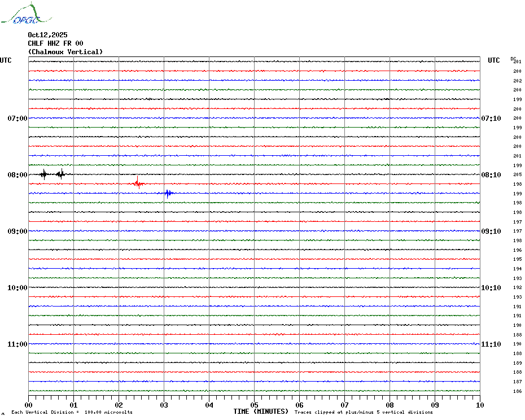Image resolution: width=525 pixels, height=420 pixels.
Task: Click the 10:10 time label on right
Action: pos(490,287)
